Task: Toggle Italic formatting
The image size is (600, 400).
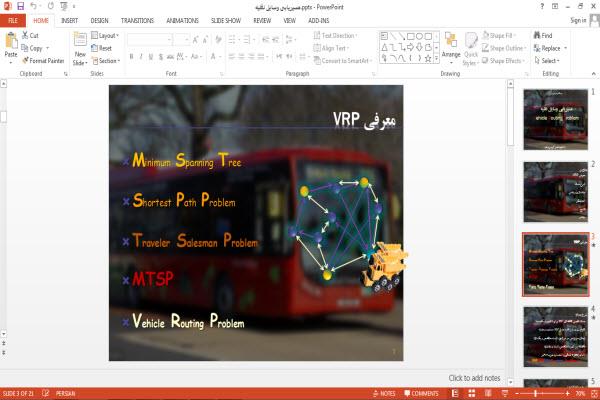Action: point(141,57)
